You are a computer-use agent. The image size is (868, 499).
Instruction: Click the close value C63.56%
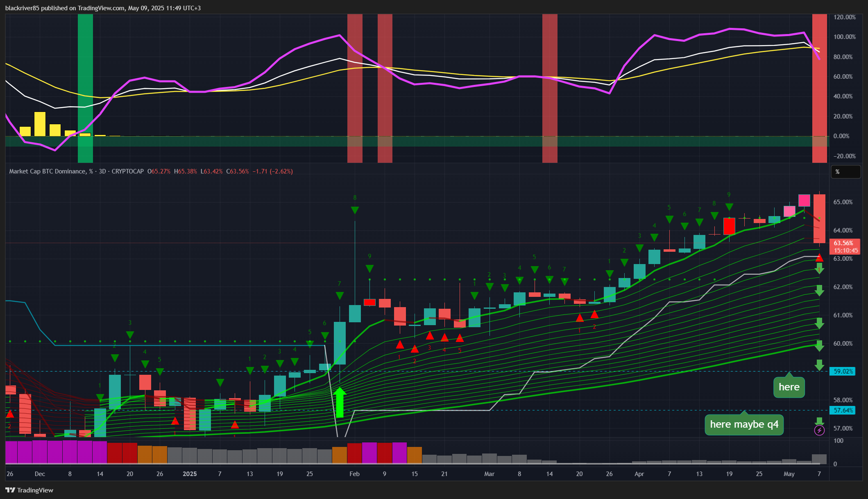click(238, 171)
